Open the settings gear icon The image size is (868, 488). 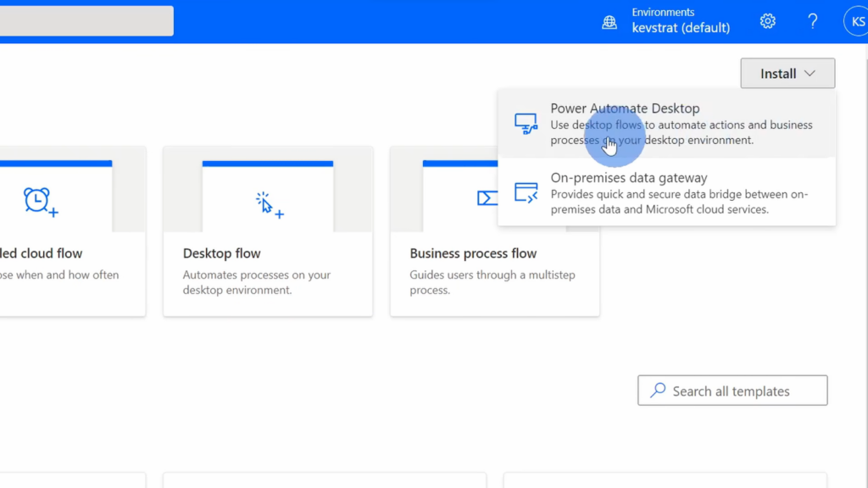pyautogui.click(x=767, y=21)
